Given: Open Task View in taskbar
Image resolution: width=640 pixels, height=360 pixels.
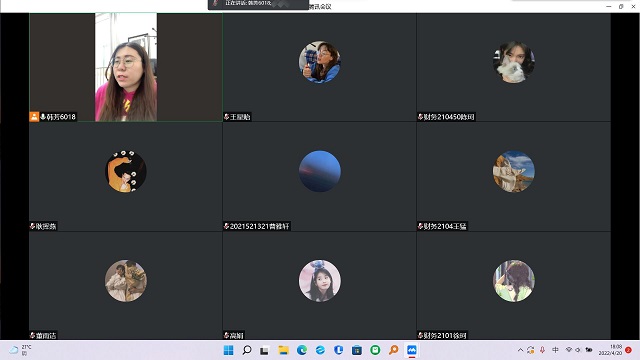Looking at the screenshot, I should (264, 350).
